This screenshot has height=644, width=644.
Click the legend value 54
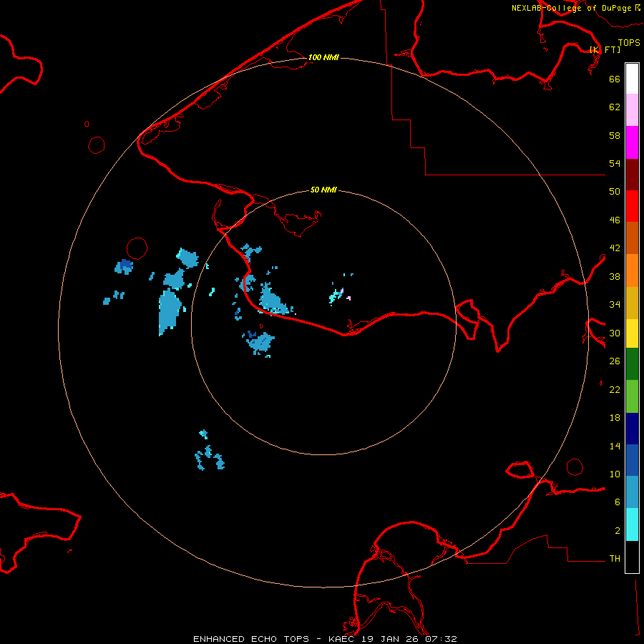click(x=615, y=163)
